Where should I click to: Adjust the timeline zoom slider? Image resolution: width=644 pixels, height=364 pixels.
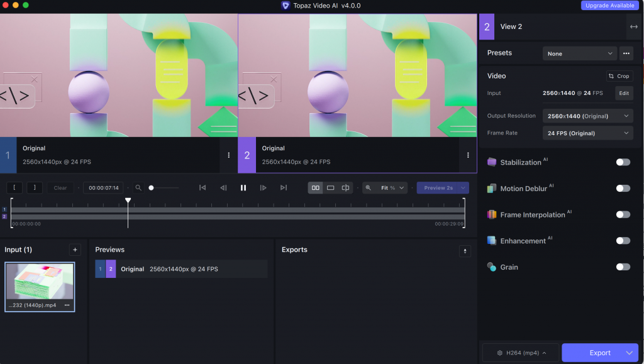tap(151, 187)
